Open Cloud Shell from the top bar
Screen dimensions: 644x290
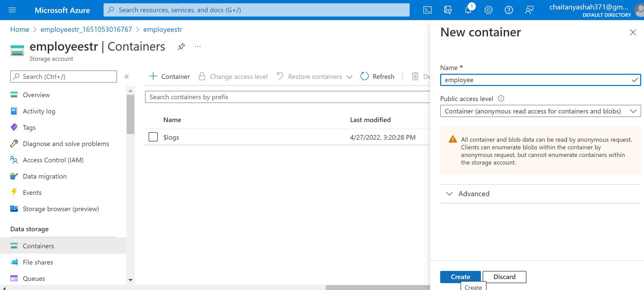point(427,10)
